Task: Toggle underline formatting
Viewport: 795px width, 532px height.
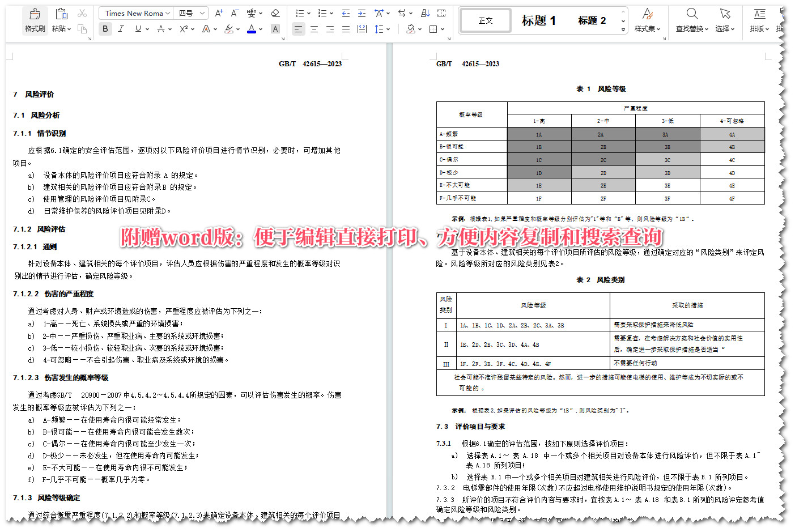Action: (137, 28)
